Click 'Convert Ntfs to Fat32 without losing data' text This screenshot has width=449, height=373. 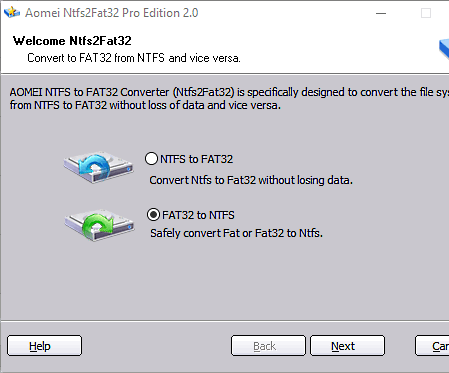[251, 180]
